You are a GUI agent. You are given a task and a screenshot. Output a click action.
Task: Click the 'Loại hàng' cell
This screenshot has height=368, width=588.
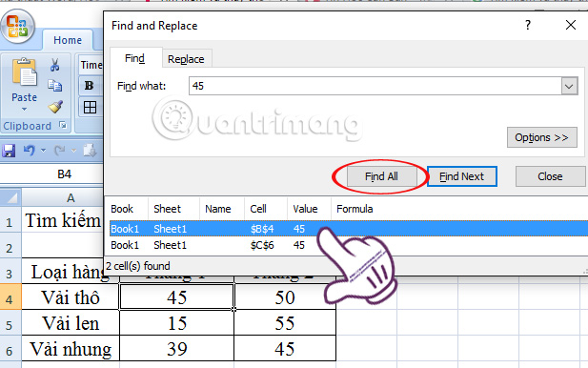(71, 272)
